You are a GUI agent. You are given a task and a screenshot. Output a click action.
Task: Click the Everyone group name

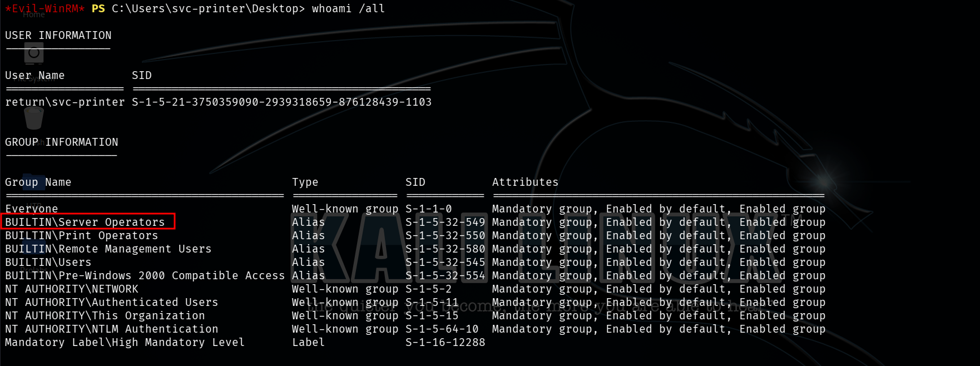(32, 209)
